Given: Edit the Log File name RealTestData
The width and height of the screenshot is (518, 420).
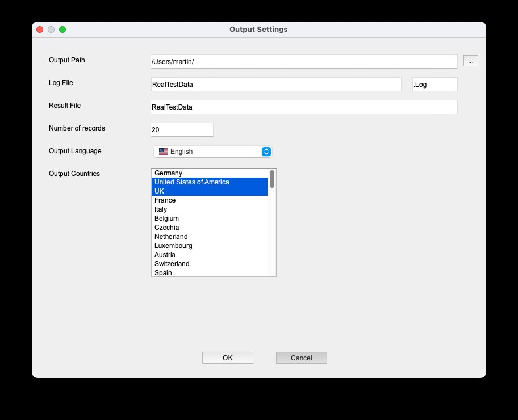Looking at the screenshot, I should coord(277,83).
